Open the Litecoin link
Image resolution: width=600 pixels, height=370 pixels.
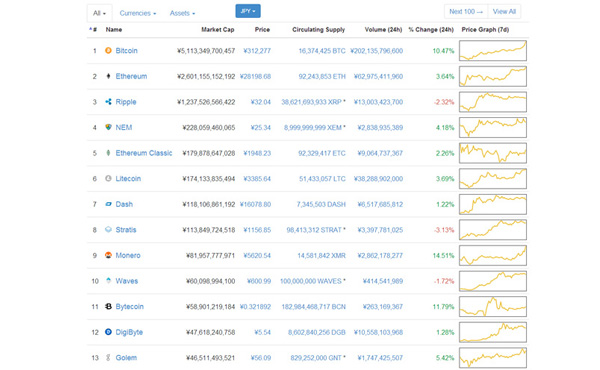pyautogui.click(x=128, y=178)
